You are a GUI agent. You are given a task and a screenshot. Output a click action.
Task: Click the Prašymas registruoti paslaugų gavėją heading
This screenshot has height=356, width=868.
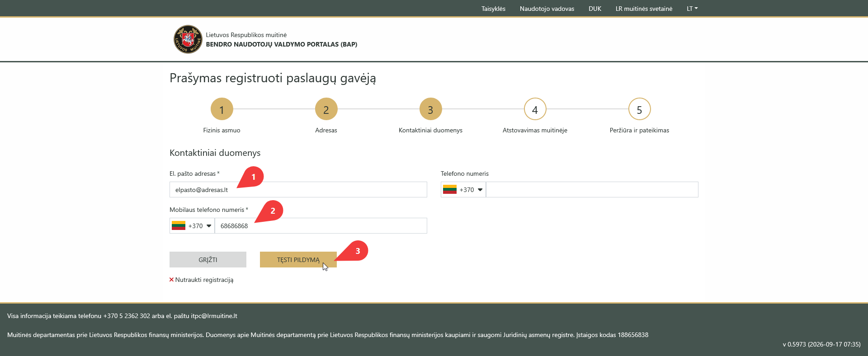coord(273,78)
